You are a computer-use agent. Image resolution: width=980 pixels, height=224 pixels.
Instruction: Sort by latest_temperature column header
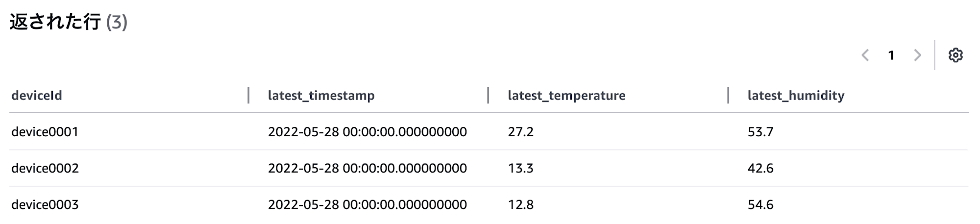(566, 96)
